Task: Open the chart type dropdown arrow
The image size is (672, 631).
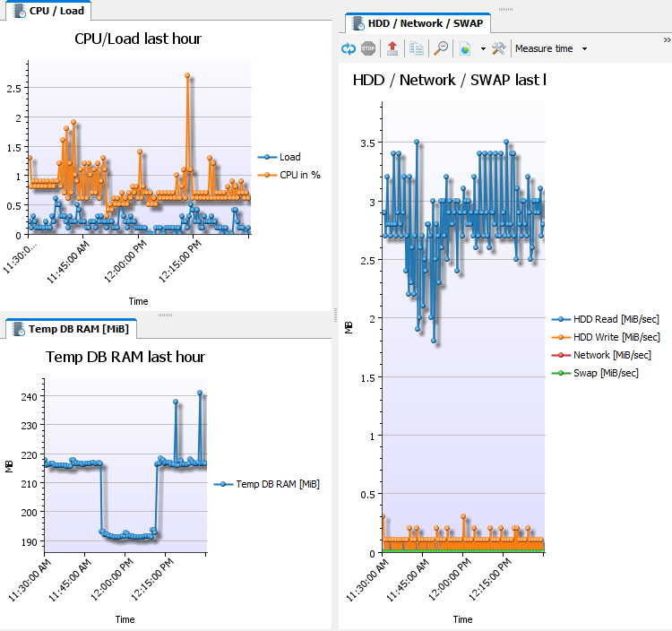Action: pos(483,48)
